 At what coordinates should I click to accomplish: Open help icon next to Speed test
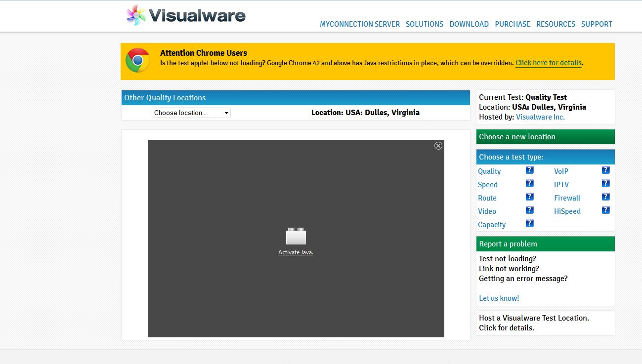(529, 184)
